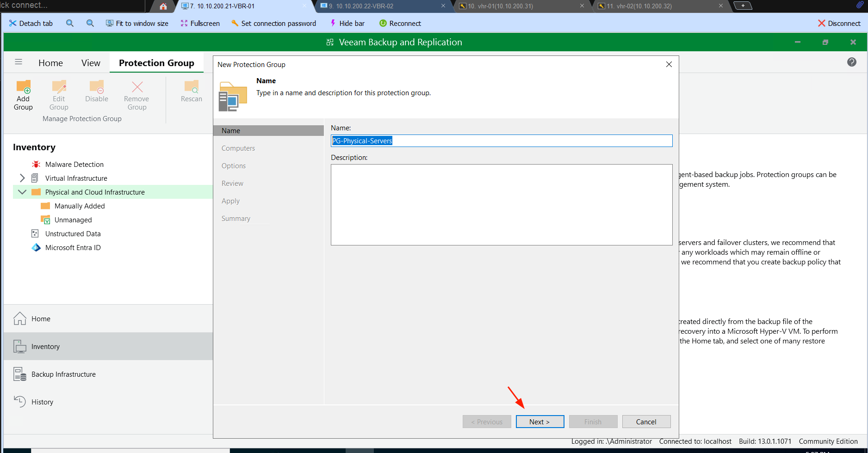Click the paperclip icon at top right

(860, 6)
